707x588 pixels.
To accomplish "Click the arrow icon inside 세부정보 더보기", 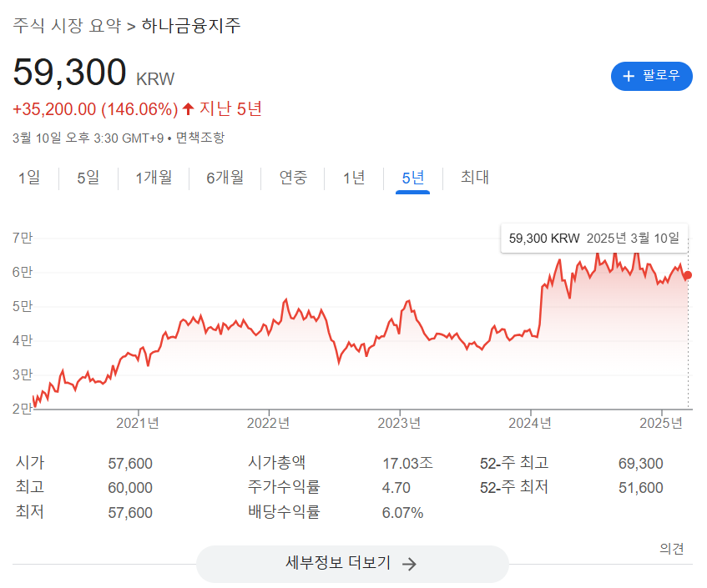I will tap(409, 564).
